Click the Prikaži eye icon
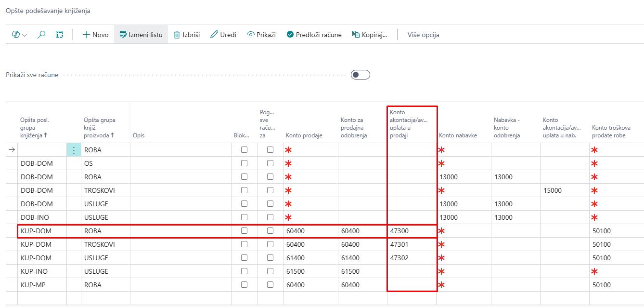 250,35
